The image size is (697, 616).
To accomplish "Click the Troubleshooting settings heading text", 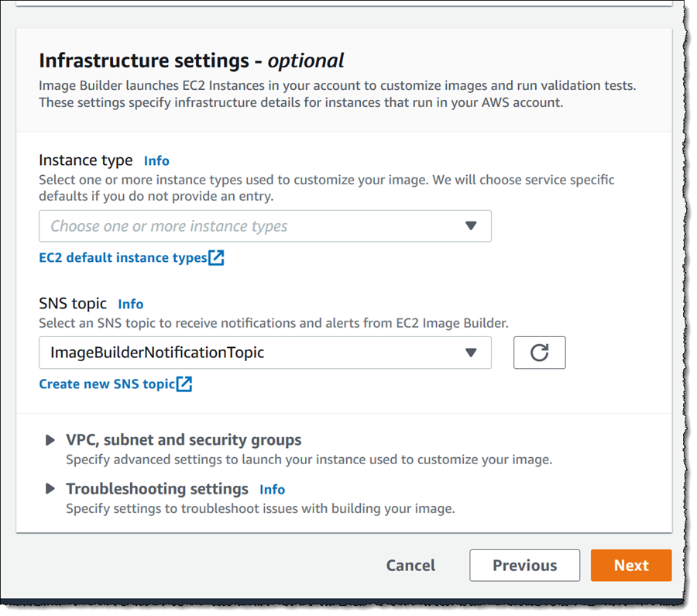I will pyautogui.click(x=157, y=488).
